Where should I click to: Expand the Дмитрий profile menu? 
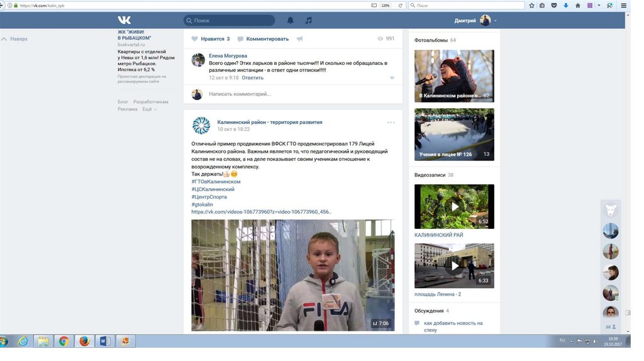click(496, 21)
